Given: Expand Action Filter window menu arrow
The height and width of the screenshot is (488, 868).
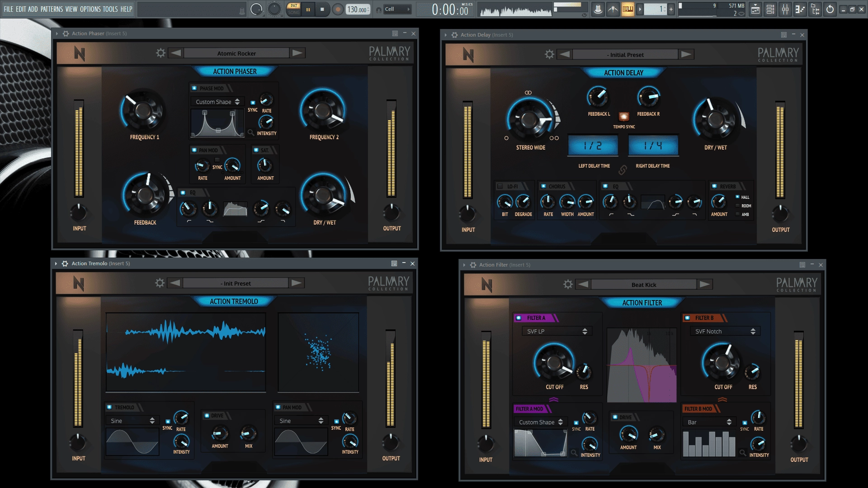Looking at the screenshot, I should pyautogui.click(x=464, y=265).
